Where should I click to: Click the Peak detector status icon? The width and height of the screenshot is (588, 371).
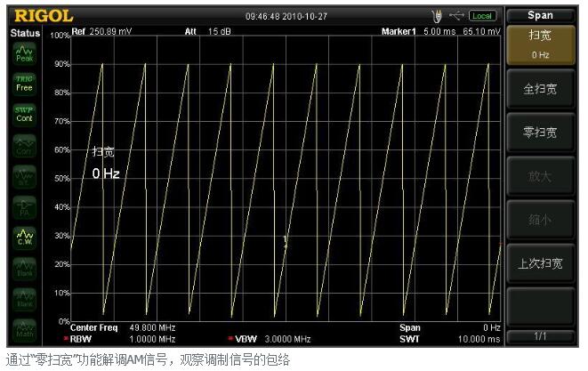(24, 53)
